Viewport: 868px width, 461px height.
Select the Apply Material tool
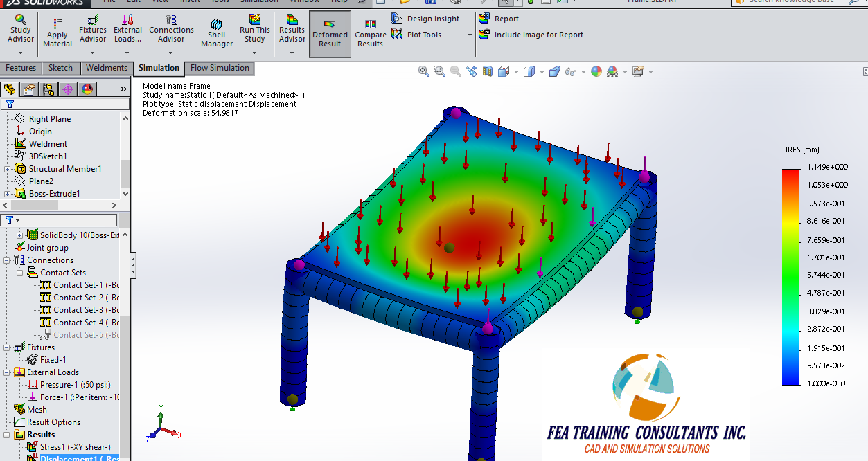pos(57,30)
